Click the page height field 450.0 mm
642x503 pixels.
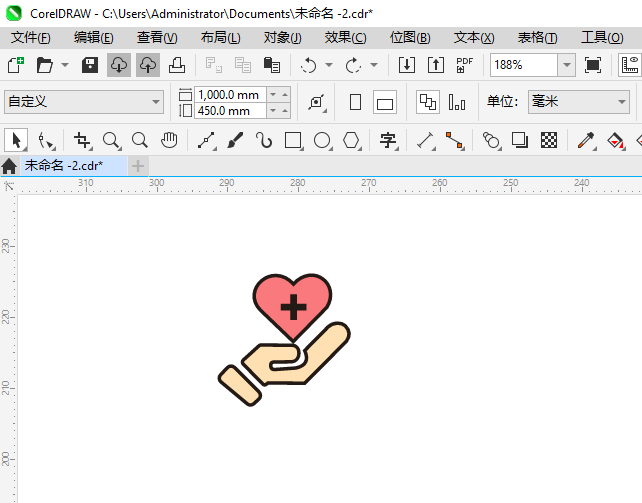[231, 111]
